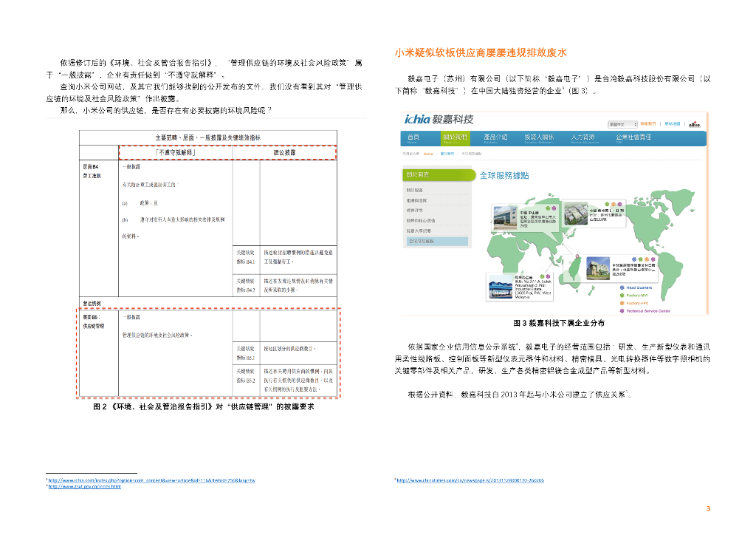Click the 关键绩效指标B4.2 table cell
Screen dimensions: 756x535
[x=246, y=285]
